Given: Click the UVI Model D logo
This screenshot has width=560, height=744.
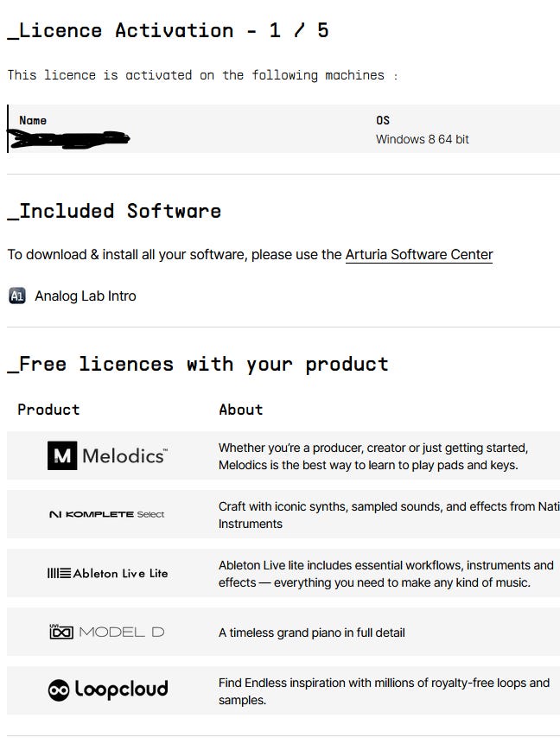Looking at the screenshot, I should tap(107, 632).
